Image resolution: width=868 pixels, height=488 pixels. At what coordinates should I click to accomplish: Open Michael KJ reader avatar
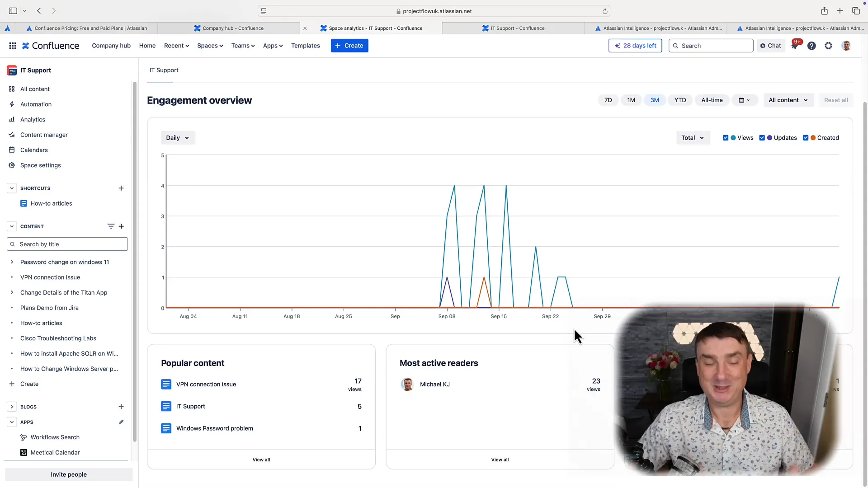[407, 385]
